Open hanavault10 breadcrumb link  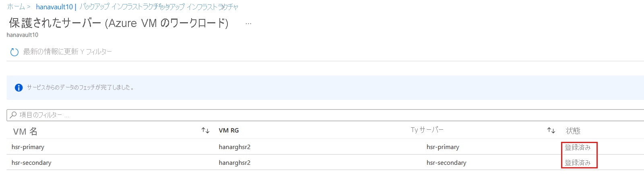[x=54, y=7]
